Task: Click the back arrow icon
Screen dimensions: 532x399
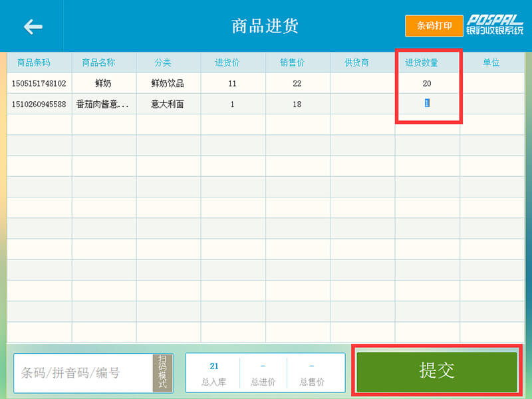Action: point(33,27)
